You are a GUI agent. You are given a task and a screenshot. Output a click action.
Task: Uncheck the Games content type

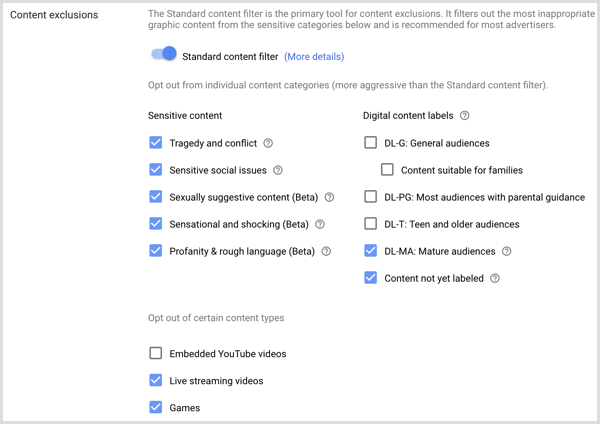point(155,407)
